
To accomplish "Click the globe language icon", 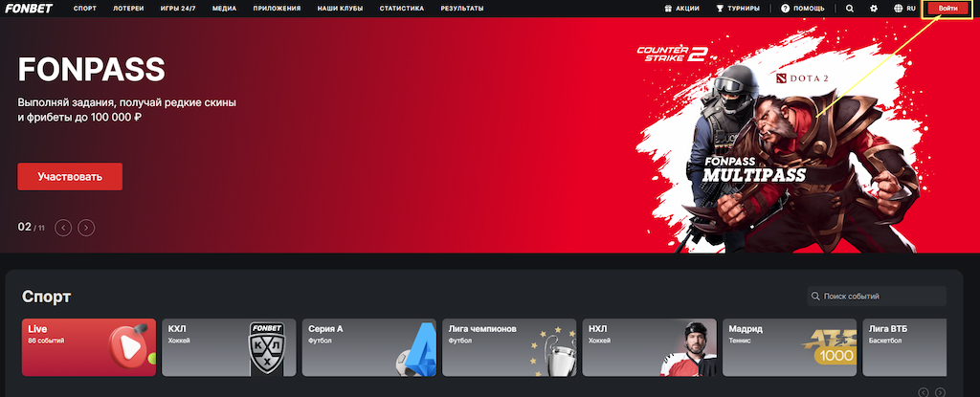I will [x=899, y=8].
